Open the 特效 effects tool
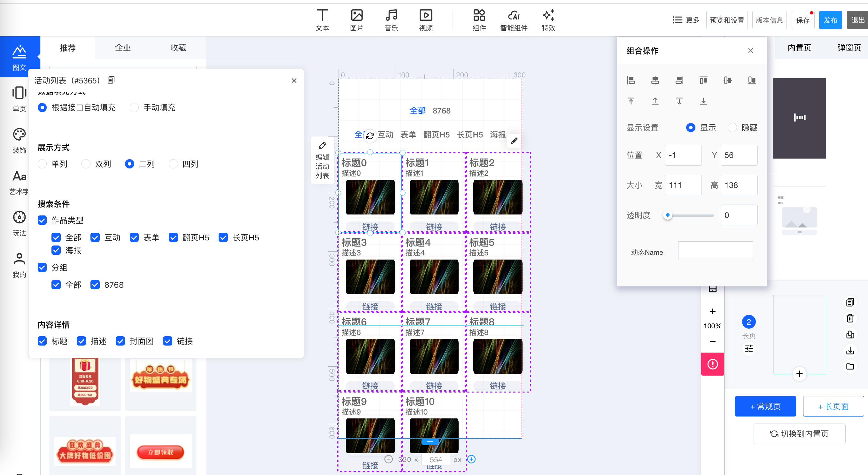This screenshot has height=475, width=868. tap(548, 20)
